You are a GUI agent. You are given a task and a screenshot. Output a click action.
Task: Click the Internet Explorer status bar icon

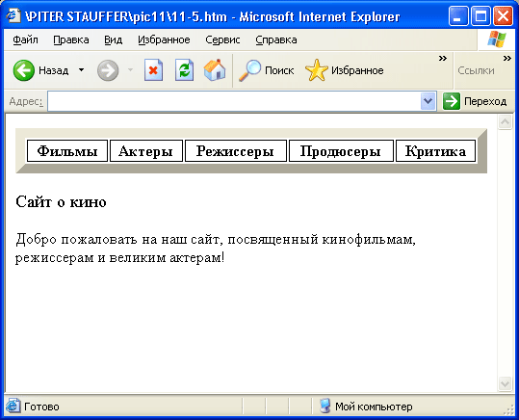point(13,406)
